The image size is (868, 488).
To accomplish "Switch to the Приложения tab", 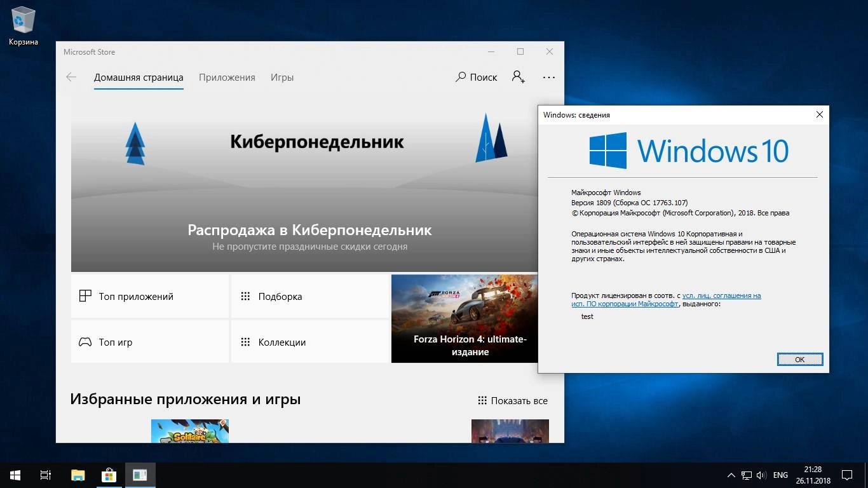I will [227, 78].
